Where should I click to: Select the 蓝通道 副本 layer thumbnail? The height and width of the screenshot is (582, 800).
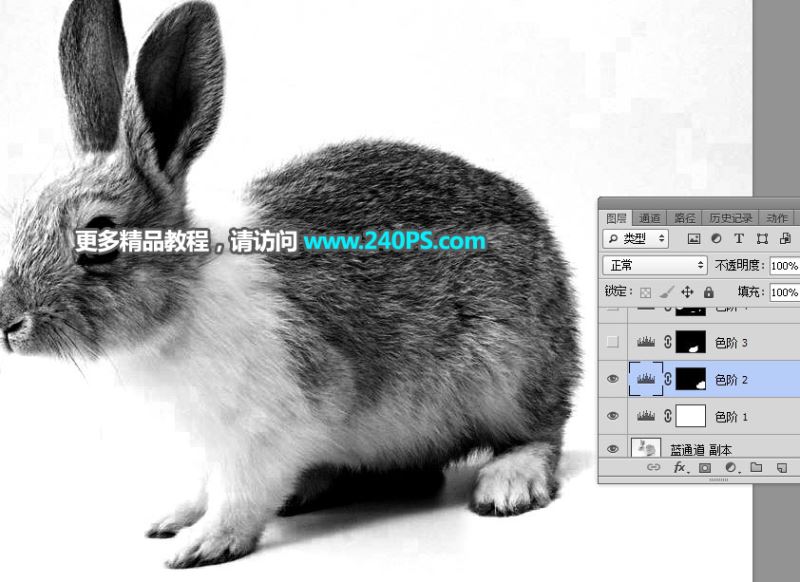click(646, 448)
